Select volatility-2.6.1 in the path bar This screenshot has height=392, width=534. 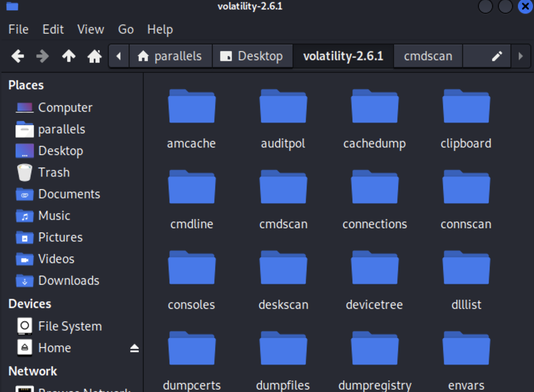click(343, 56)
